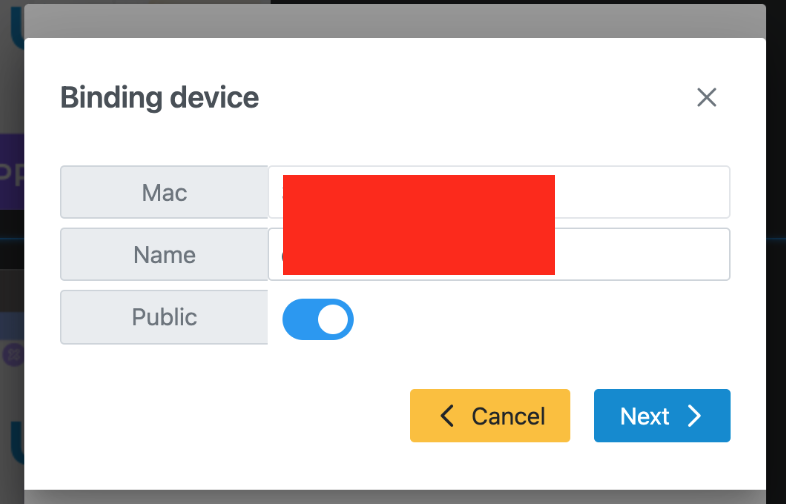This screenshot has width=786, height=504.
Task: Click the Name field label
Action: coord(164,254)
